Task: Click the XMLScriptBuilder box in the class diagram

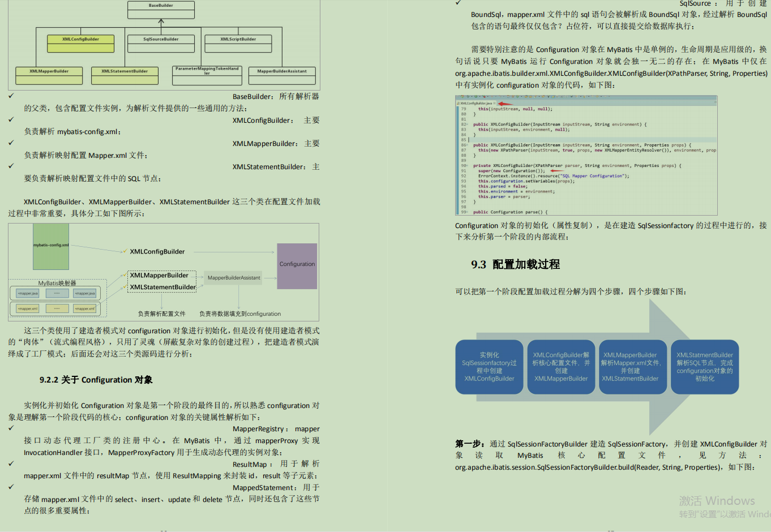Action: pos(238,44)
